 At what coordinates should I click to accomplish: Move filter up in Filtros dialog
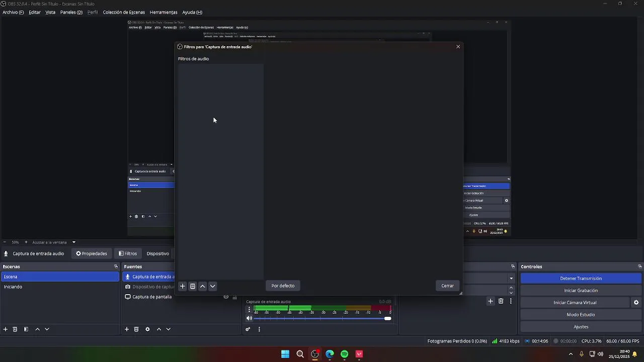tap(203, 286)
